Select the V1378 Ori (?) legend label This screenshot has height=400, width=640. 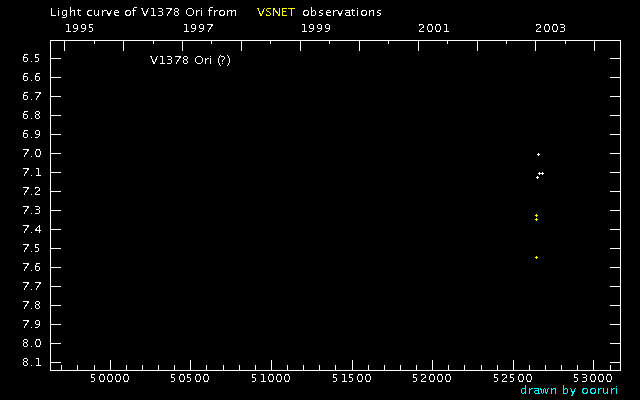(x=190, y=60)
